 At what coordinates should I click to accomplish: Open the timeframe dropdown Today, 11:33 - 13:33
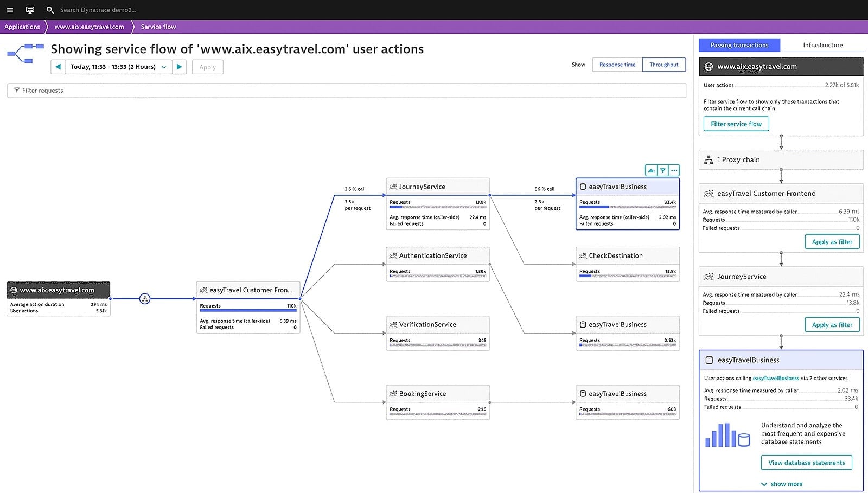click(x=118, y=67)
